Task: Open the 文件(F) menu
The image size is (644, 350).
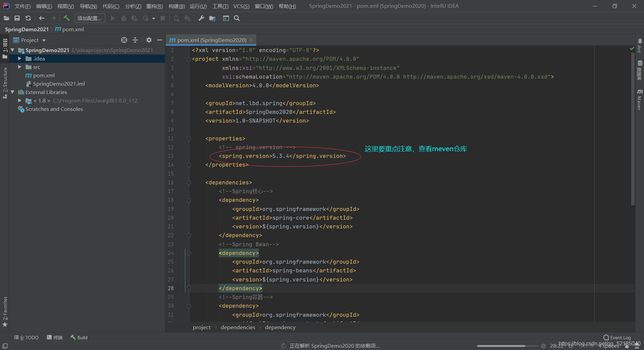Action: (22, 6)
